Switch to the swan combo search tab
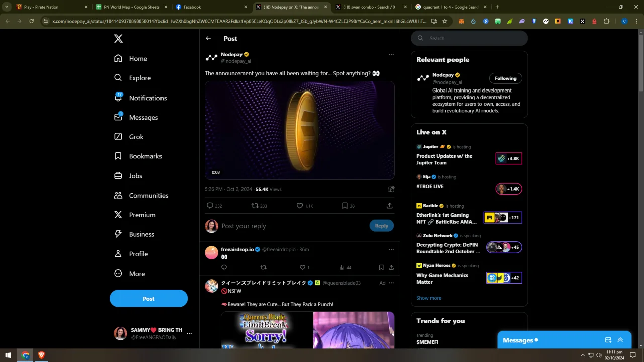Image resolution: width=644 pixels, height=362 pixels. point(372,7)
